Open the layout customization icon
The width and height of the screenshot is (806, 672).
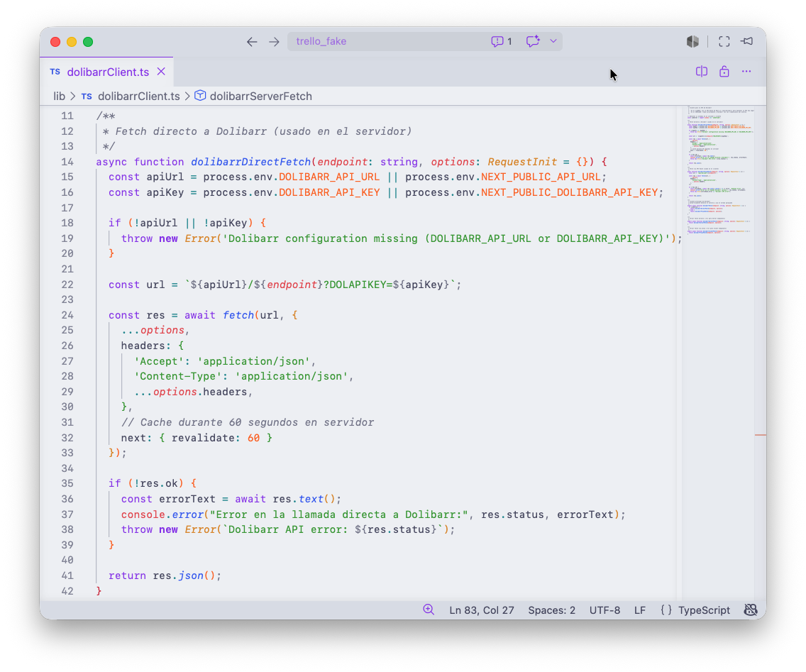692,42
